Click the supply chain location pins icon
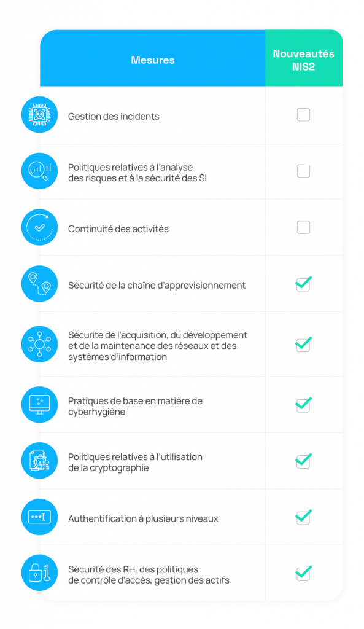Viewport: 364px width, 629px height. [x=39, y=284]
